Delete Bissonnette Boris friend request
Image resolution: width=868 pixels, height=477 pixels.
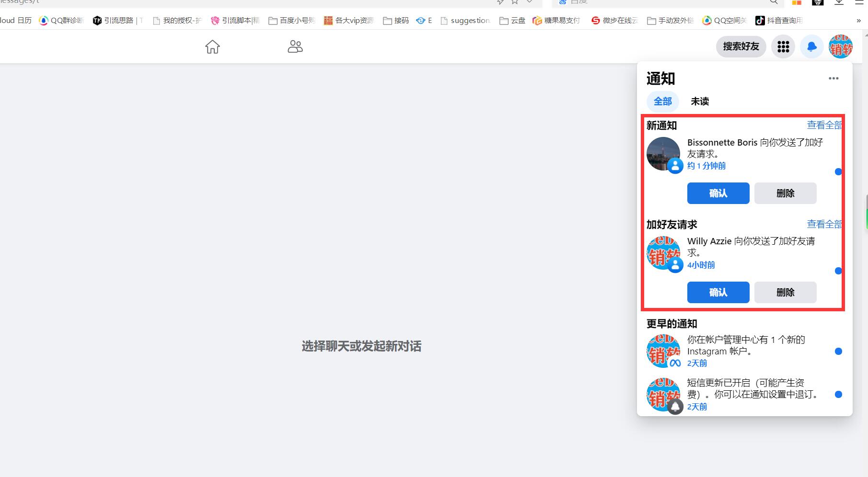tap(785, 193)
